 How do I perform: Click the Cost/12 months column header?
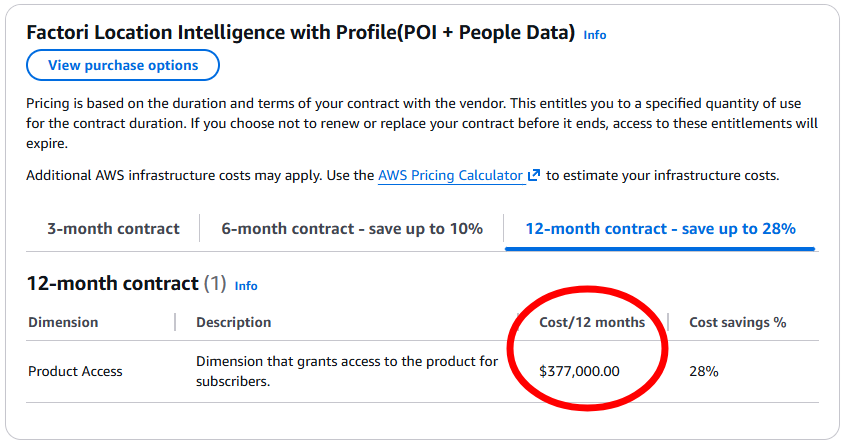click(592, 322)
